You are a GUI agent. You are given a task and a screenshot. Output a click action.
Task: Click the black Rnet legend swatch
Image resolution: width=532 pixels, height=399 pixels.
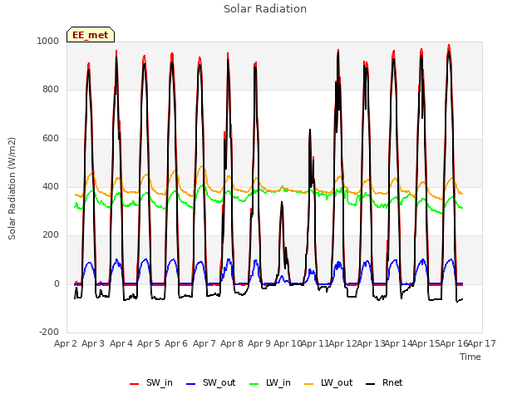371,384
